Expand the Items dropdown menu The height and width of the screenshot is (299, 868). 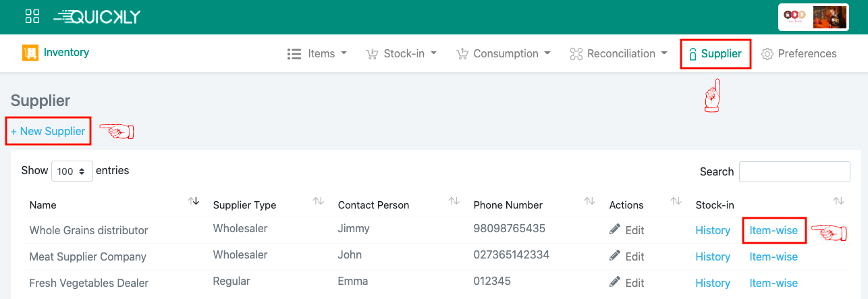coord(317,54)
